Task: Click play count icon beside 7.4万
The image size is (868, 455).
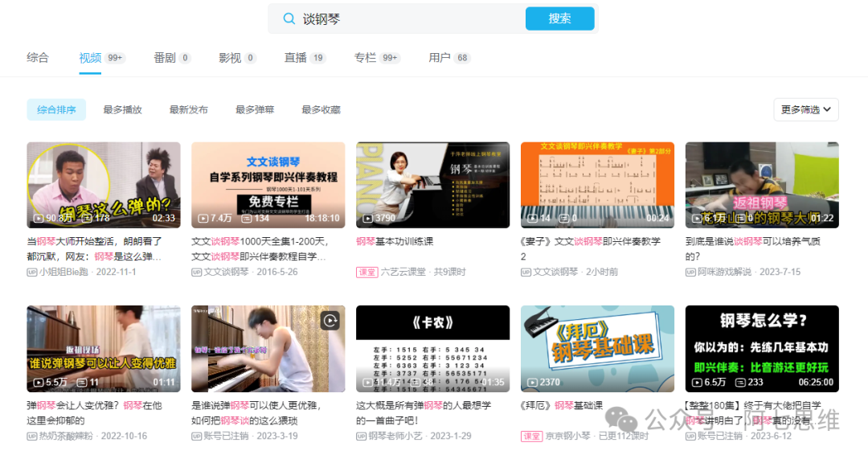Action: [x=203, y=219]
